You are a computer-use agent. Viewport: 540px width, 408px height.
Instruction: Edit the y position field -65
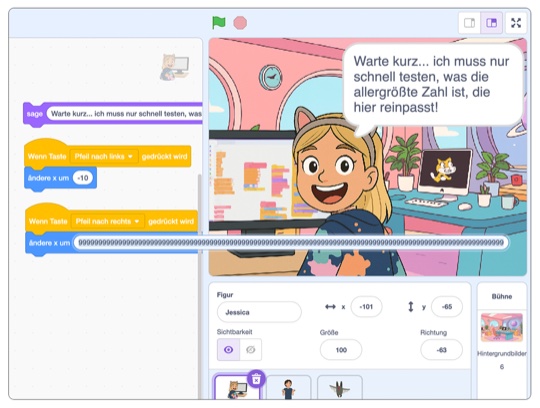[447, 306]
